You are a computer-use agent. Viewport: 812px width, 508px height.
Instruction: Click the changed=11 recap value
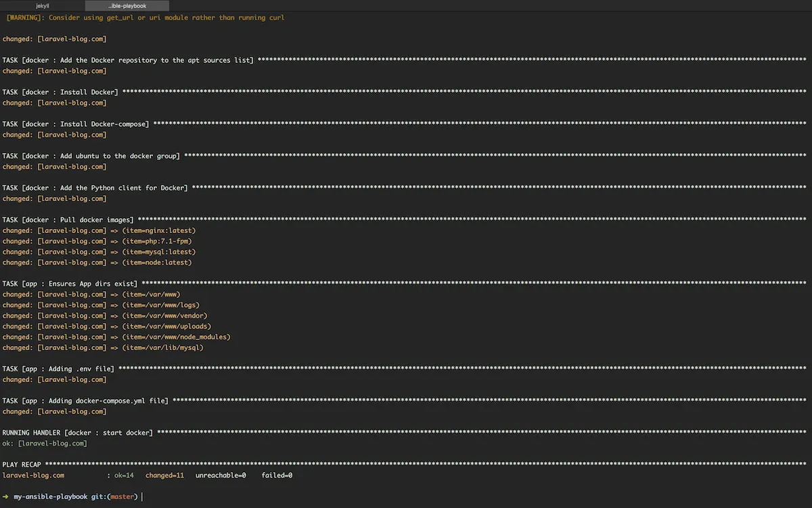[x=164, y=475]
